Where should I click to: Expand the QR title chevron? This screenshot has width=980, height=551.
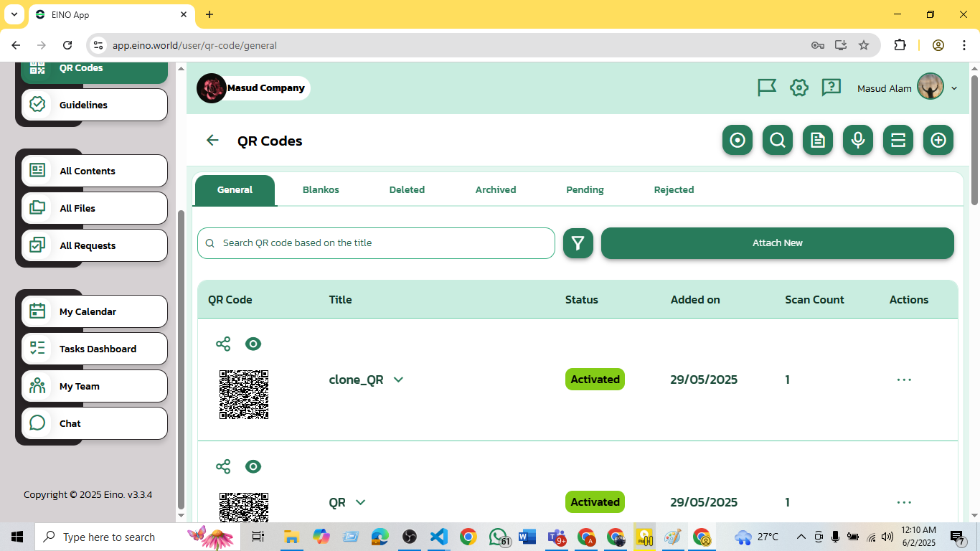pyautogui.click(x=360, y=502)
